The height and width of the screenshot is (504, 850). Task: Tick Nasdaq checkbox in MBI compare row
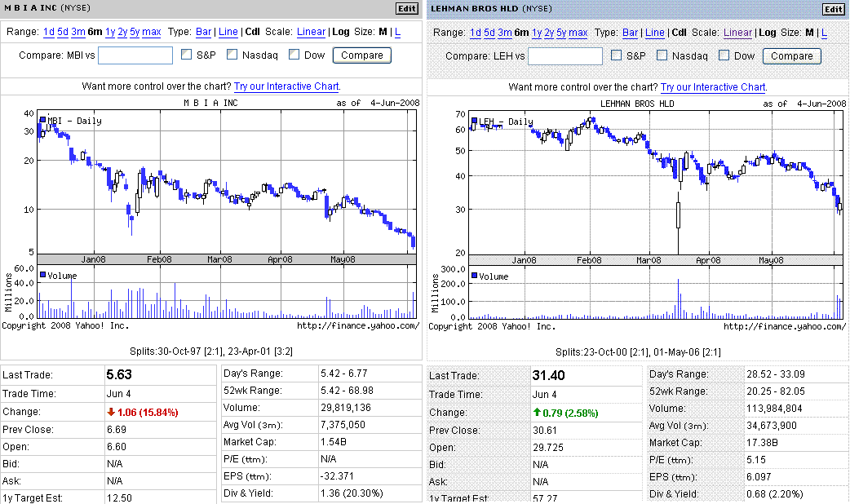232,55
